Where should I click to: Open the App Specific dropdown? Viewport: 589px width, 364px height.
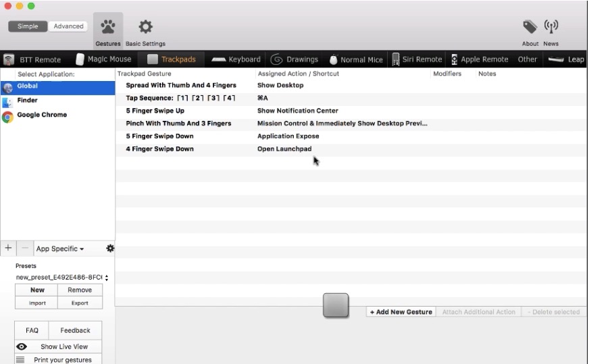tap(60, 249)
